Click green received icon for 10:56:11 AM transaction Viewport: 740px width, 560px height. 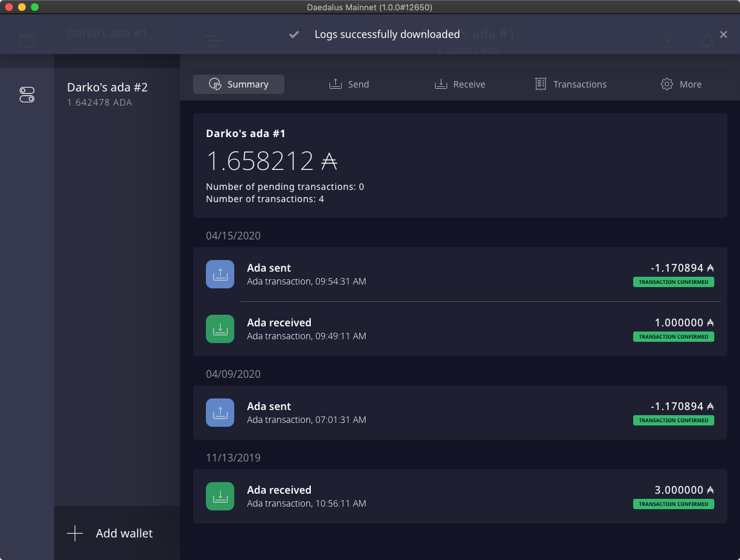[220, 496]
